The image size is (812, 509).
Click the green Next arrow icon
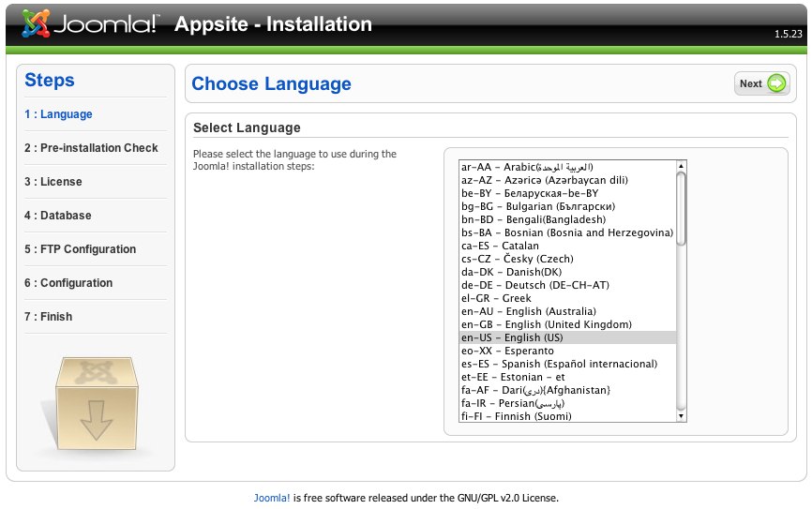click(x=776, y=83)
